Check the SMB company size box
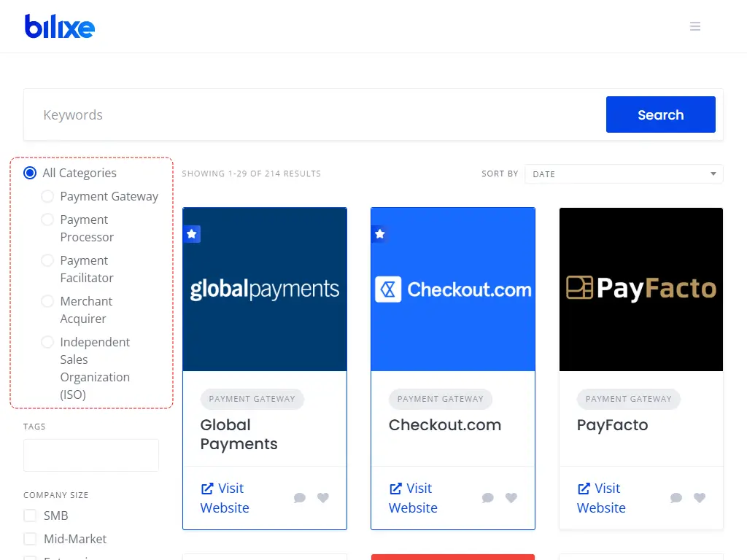 coord(30,516)
